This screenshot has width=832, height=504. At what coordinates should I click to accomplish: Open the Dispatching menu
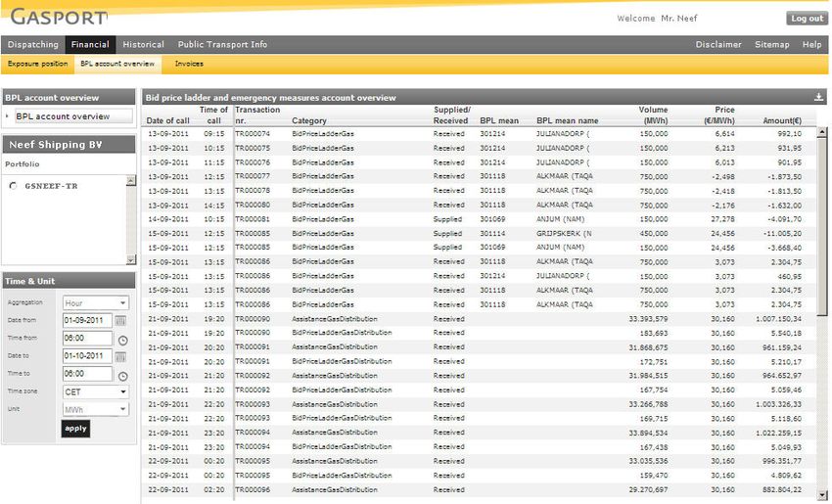click(33, 45)
